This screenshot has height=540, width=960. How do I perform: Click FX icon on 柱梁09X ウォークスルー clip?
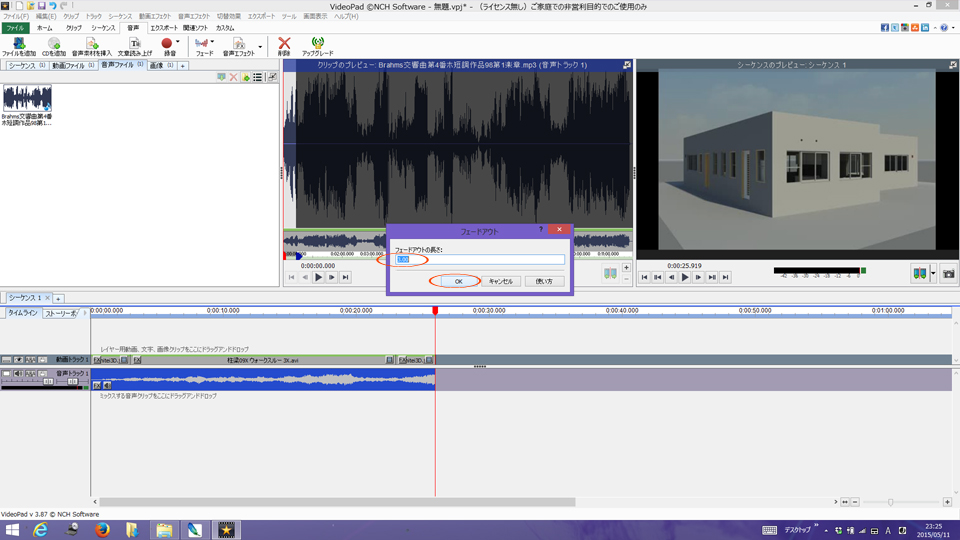[x=137, y=360]
